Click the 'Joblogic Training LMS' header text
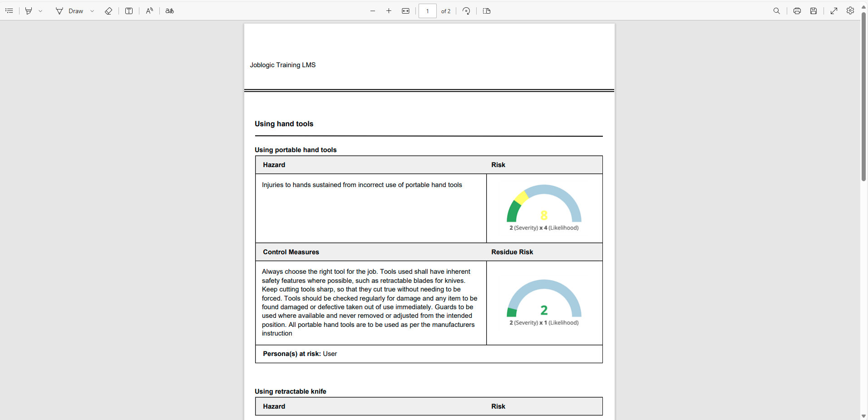The width and height of the screenshot is (868, 420). tap(283, 65)
